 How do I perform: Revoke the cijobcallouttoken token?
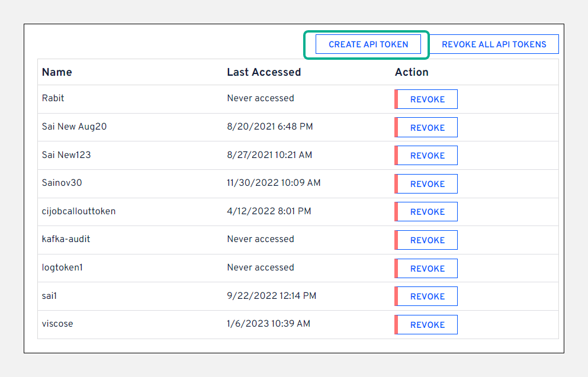click(427, 212)
